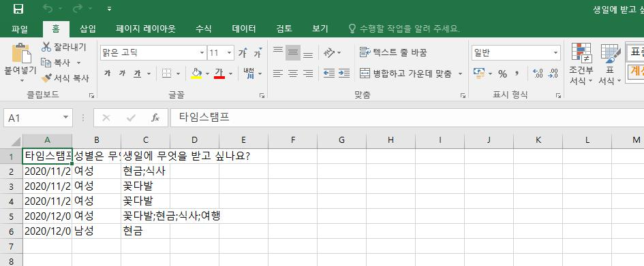Copy selection with 복사
Image resolution: width=644 pixels, height=266 pixels.
click(x=56, y=63)
